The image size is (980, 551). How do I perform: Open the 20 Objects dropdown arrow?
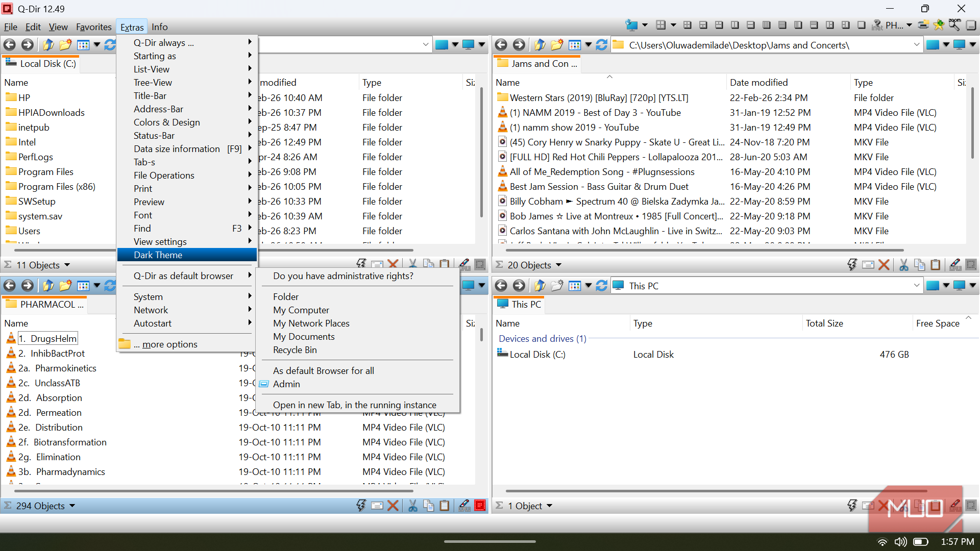(558, 265)
